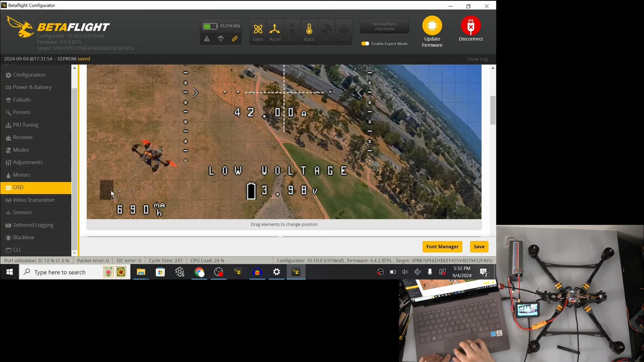Open the CLI tab
Viewport: 644px width, 362px height.
tap(36, 250)
